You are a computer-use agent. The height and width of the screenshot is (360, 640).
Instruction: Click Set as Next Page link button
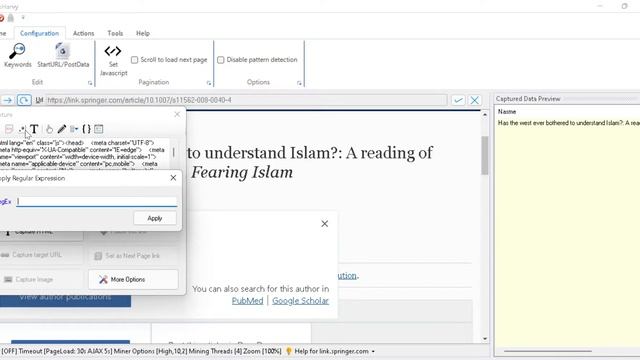pyautogui.click(x=133, y=256)
